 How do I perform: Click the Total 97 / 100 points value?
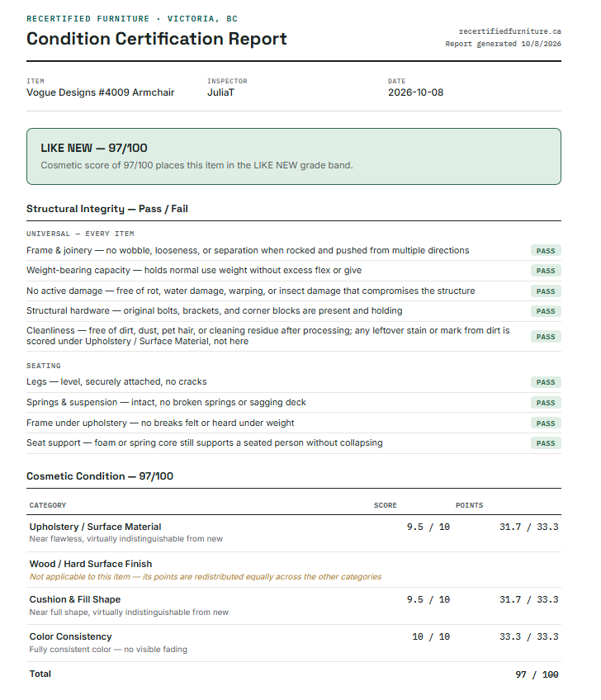537,674
